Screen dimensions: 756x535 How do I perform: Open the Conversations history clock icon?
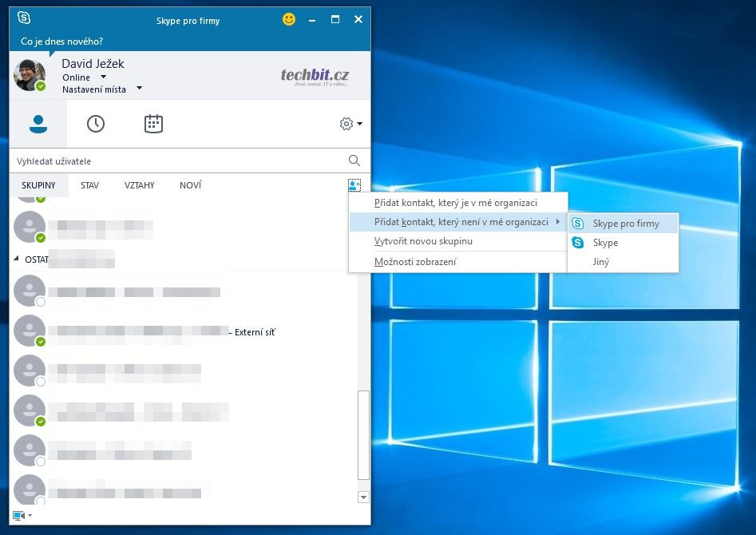click(x=96, y=124)
